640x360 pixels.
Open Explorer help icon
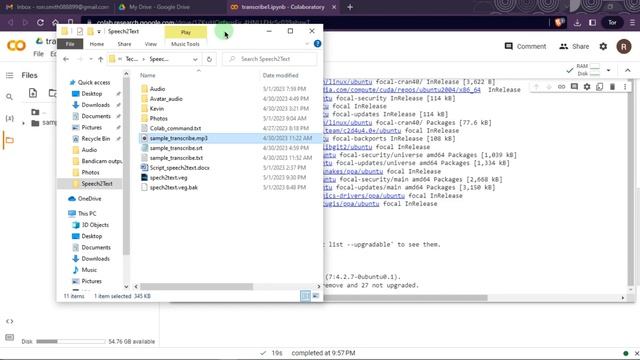point(318,44)
